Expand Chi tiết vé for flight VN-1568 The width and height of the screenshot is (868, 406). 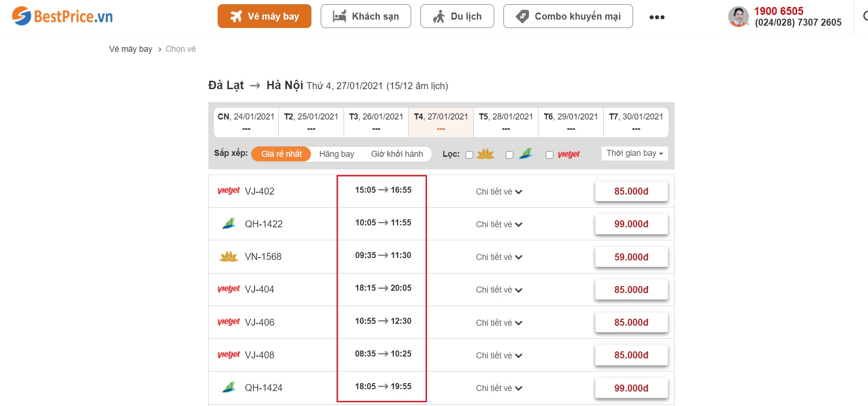[x=499, y=257]
